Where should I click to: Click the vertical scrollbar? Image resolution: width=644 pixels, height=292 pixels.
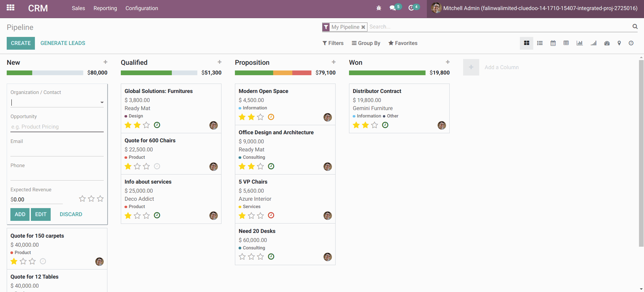pos(641,153)
